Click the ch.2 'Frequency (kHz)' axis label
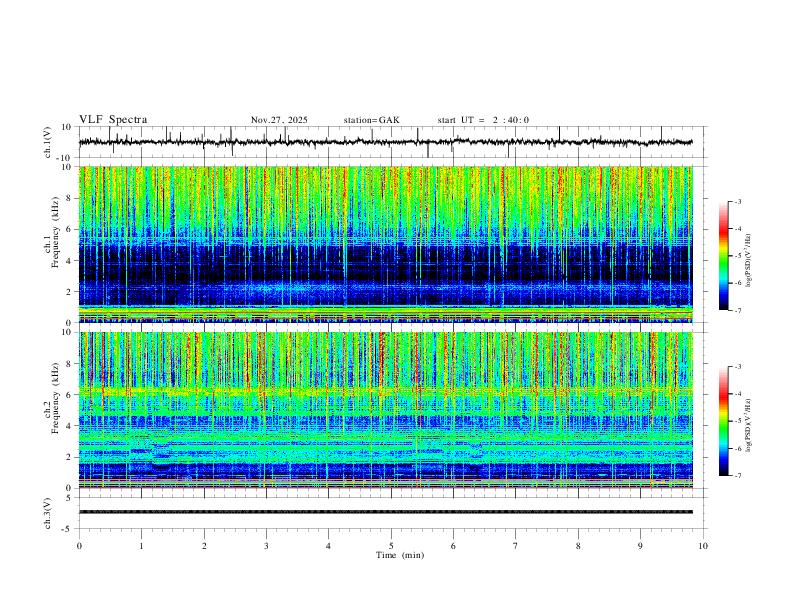This screenshot has width=792, height=612. click(x=55, y=397)
